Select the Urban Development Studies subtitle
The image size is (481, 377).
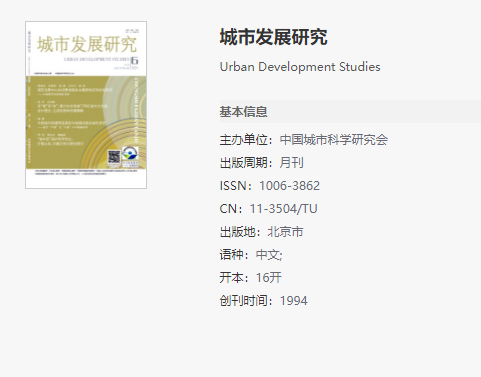coord(300,67)
